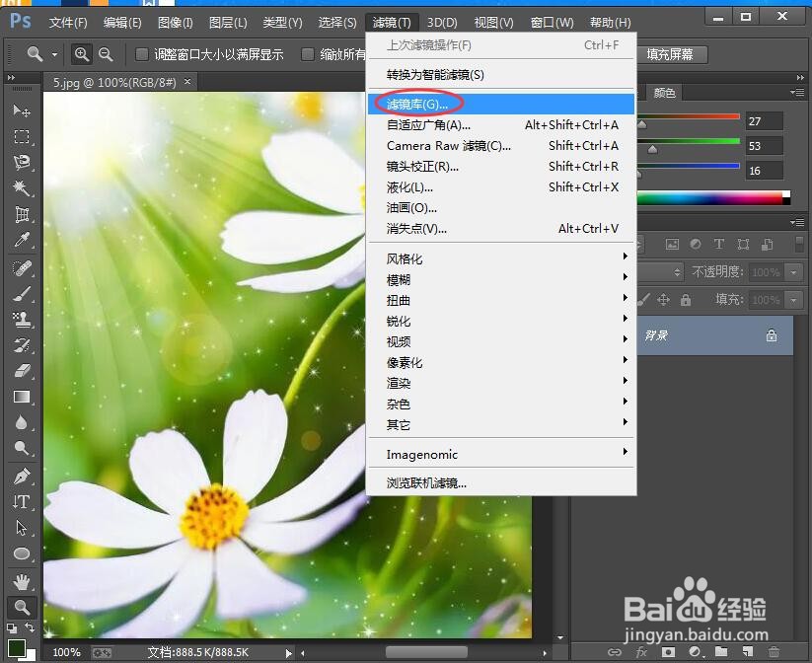Toggle the text layer filter icon
Image resolution: width=812 pixels, height=663 pixels.
click(x=719, y=244)
